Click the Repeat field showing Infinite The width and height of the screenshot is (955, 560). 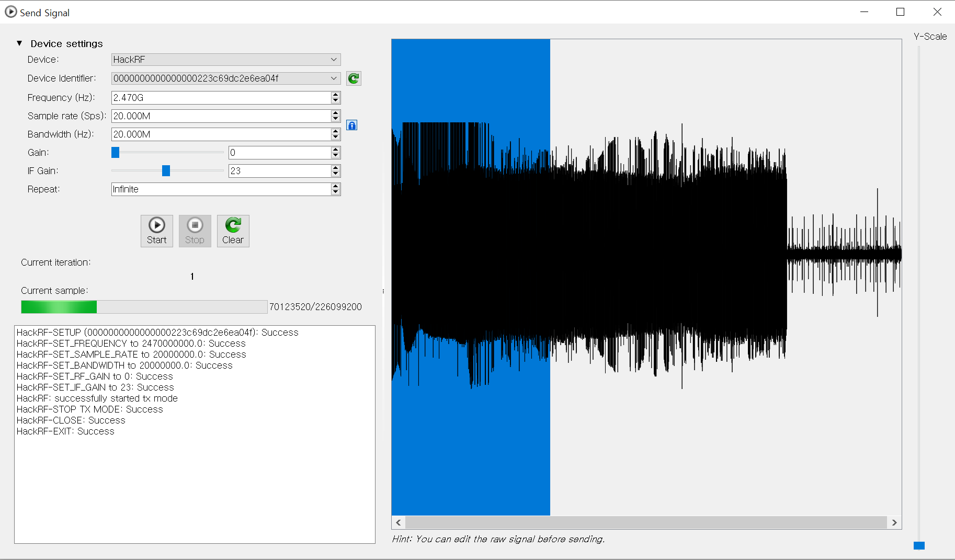point(221,189)
